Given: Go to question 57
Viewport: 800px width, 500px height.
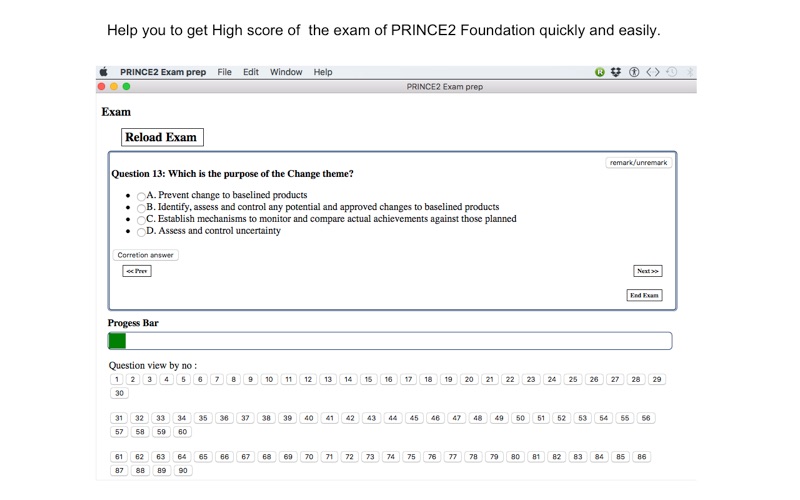Looking at the screenshot, I should [119, 432].
